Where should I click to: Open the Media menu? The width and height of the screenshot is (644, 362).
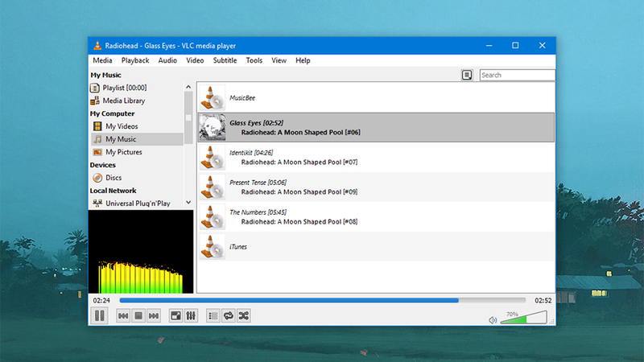[x=102, y=60]
